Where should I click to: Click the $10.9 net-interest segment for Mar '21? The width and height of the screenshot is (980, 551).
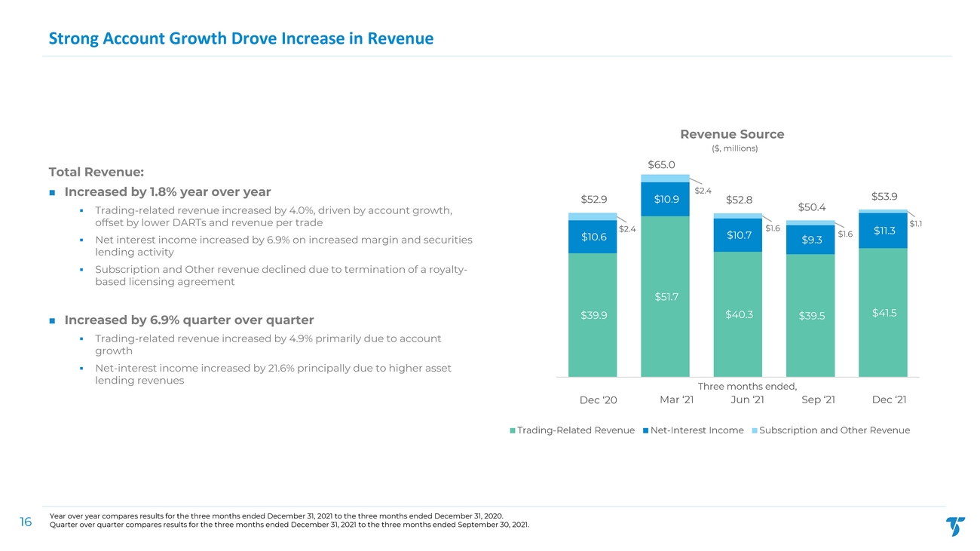[665, 200]
